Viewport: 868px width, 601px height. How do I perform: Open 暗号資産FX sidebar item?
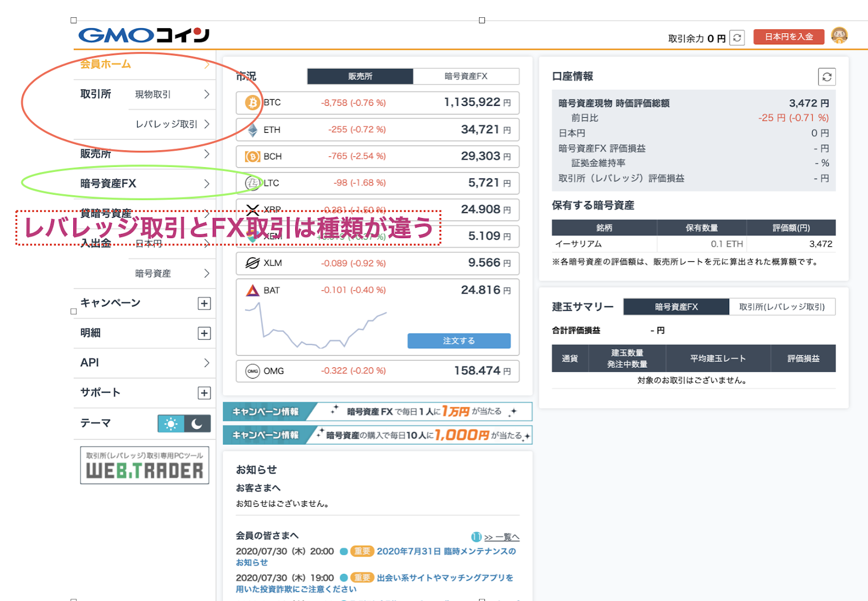pyautogui.click(x=145, y=184)
